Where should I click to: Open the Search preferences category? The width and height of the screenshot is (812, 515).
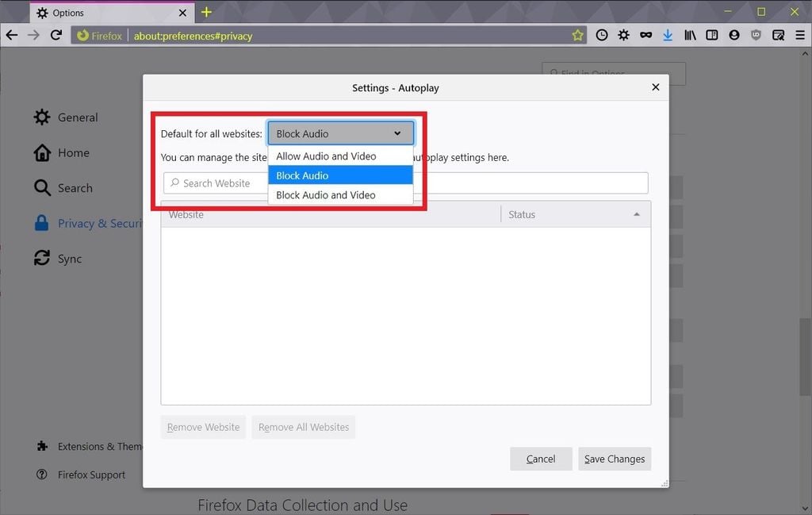tap(63, 188)
